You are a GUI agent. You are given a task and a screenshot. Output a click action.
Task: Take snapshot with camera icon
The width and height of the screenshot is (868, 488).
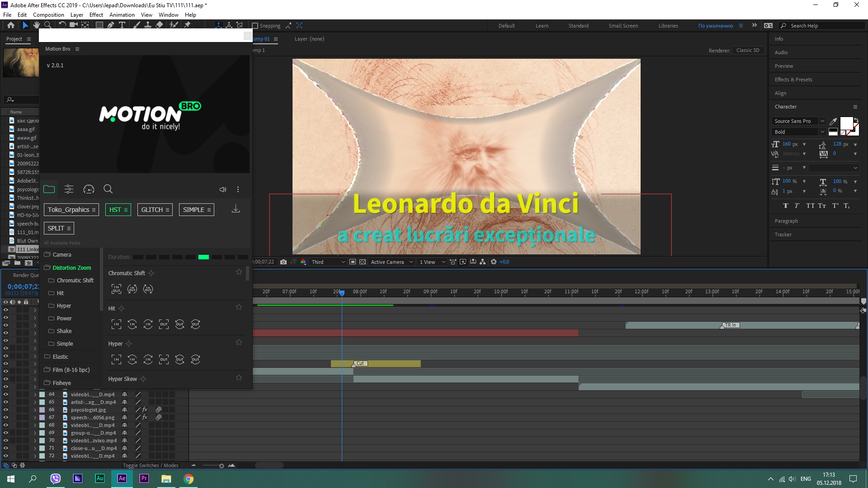tap(283, 262)
